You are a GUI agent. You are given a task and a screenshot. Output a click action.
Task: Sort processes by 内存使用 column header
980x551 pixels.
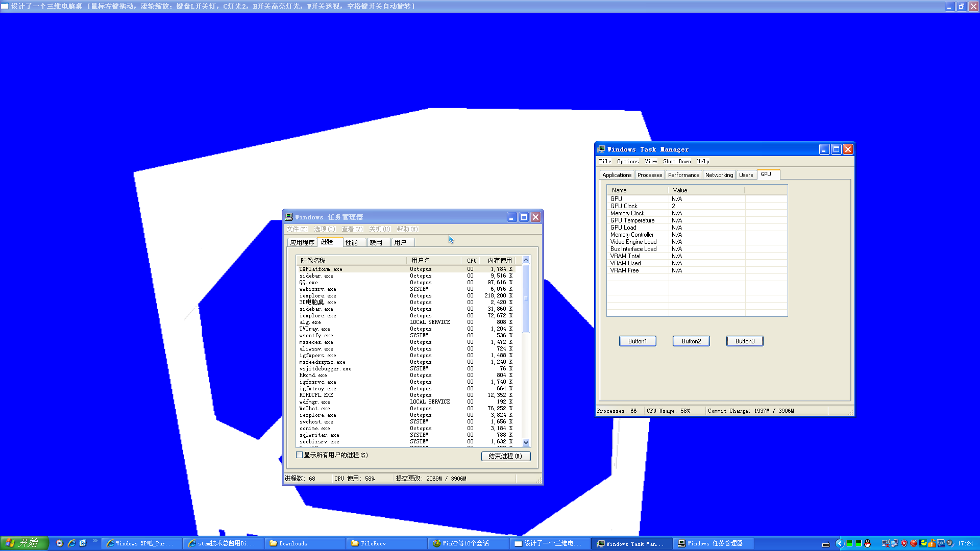499,261
